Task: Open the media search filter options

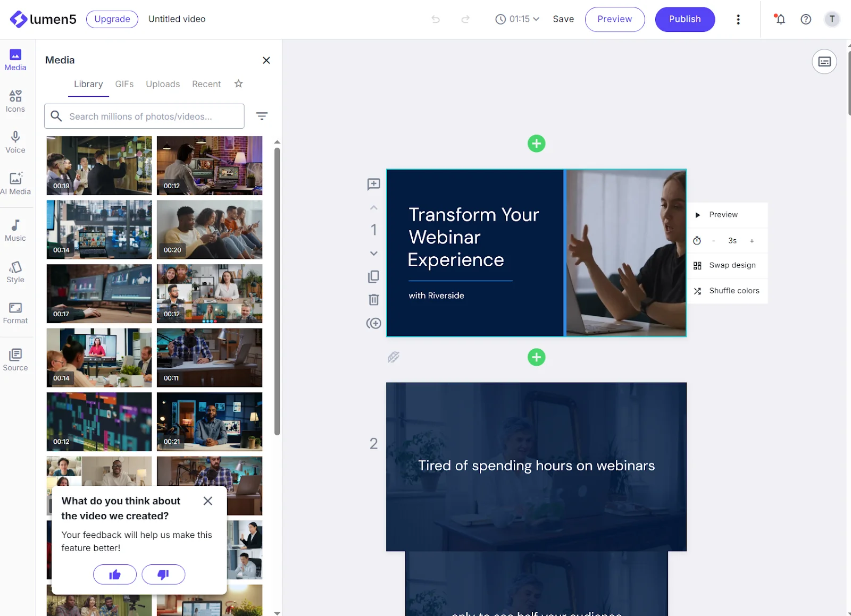Action: pos(262,116)
